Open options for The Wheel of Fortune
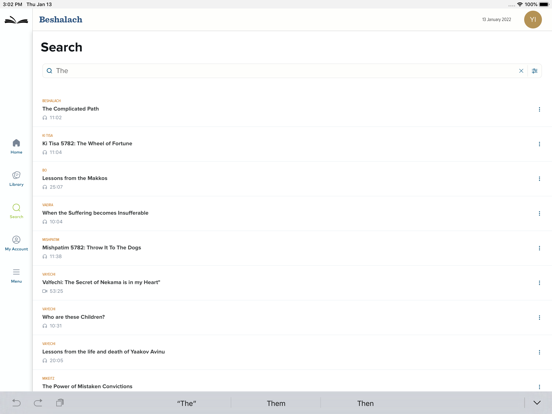The width and height of the screenshot is (552, 414). pos(539,144)
